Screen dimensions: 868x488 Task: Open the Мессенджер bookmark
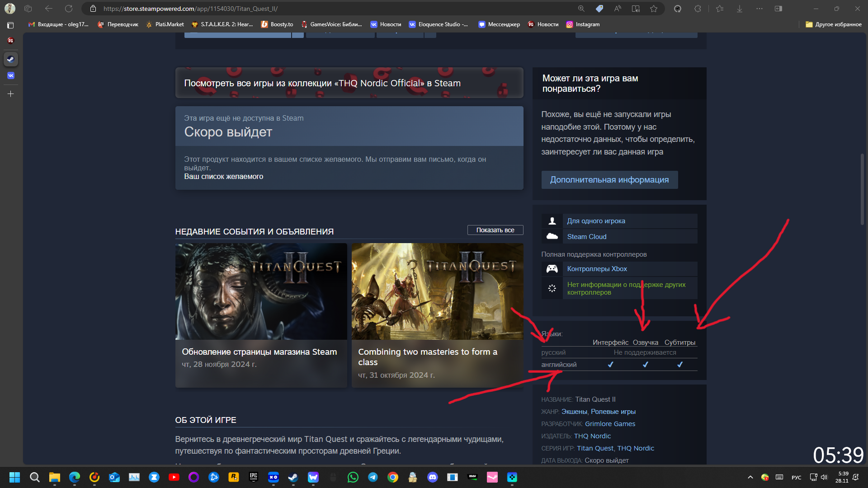coord(499,24)
